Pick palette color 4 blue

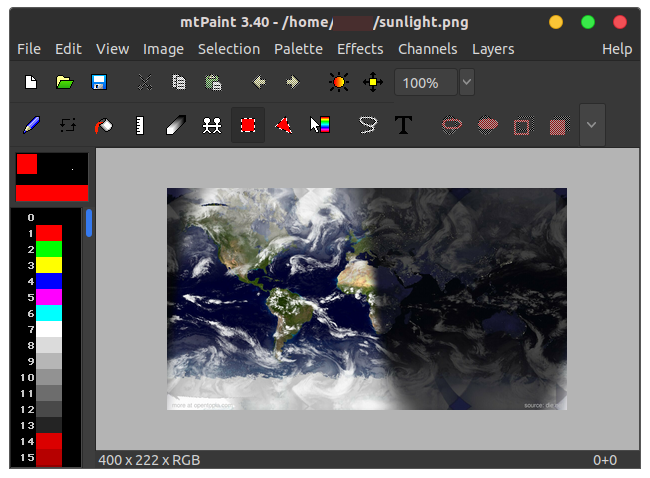(x=49, y=281)
